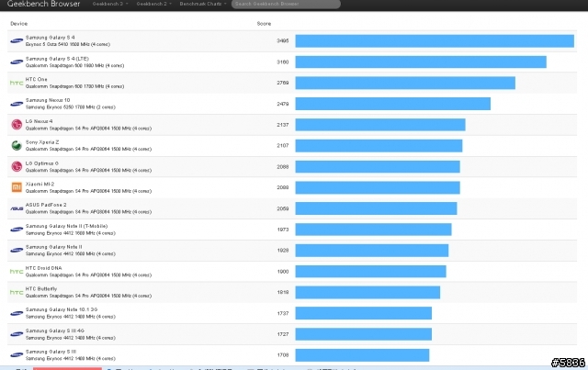This screenshot has width=588, height=370.
Task: Select the score 2137
Action: (x=283, y=125)
